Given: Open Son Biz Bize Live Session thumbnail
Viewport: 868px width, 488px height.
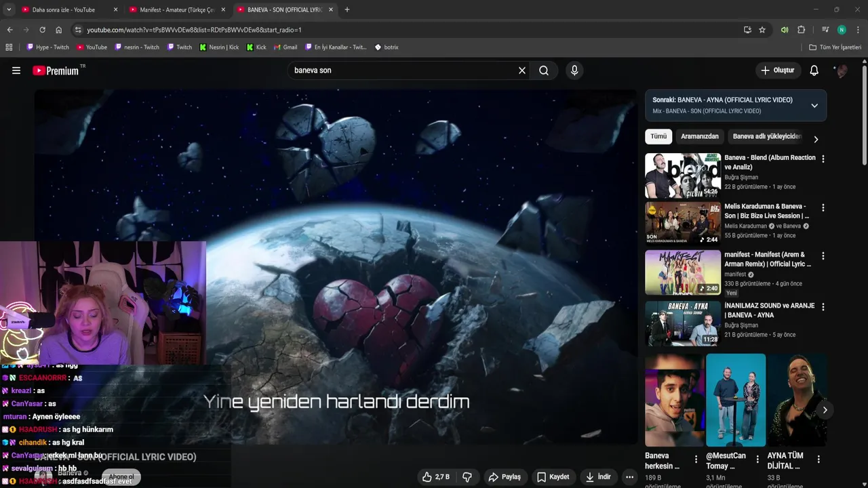Looking at the screenshot, I should click(683, 224).
